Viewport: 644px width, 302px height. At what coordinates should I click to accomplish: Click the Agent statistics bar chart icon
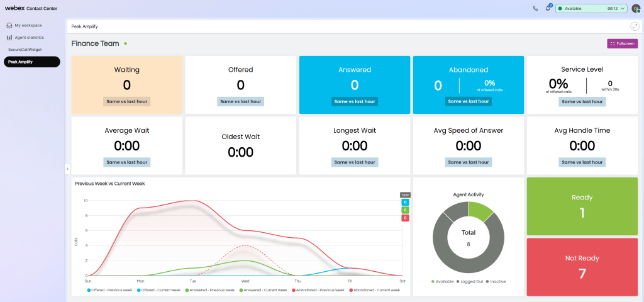(9, 38)
